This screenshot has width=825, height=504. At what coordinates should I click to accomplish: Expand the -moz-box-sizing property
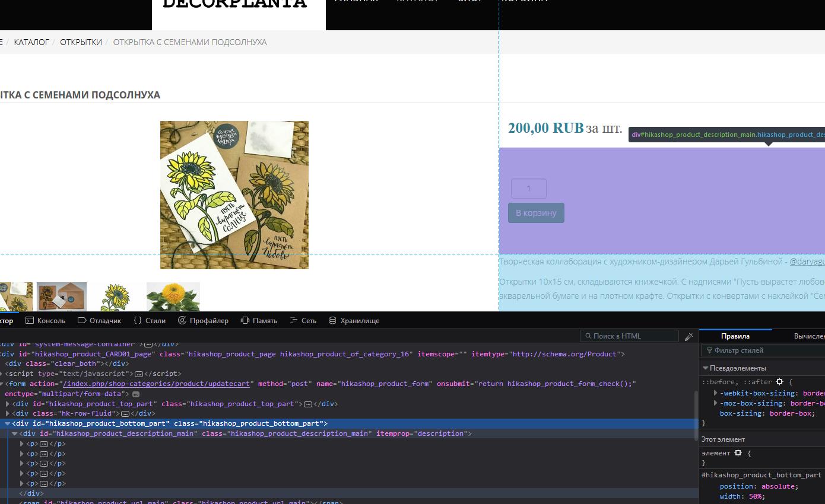pos(716,403)
